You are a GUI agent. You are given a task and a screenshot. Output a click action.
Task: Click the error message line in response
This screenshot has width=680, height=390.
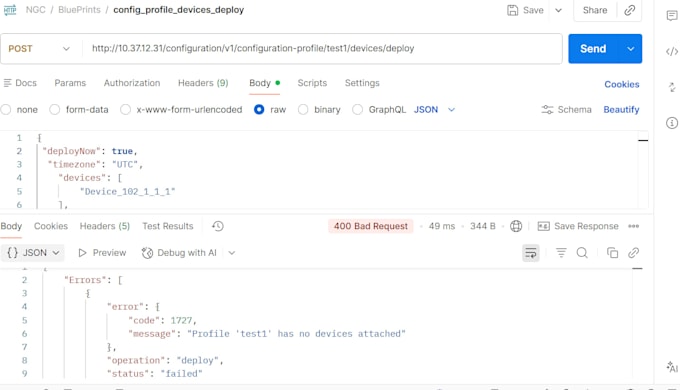(267, 334)
